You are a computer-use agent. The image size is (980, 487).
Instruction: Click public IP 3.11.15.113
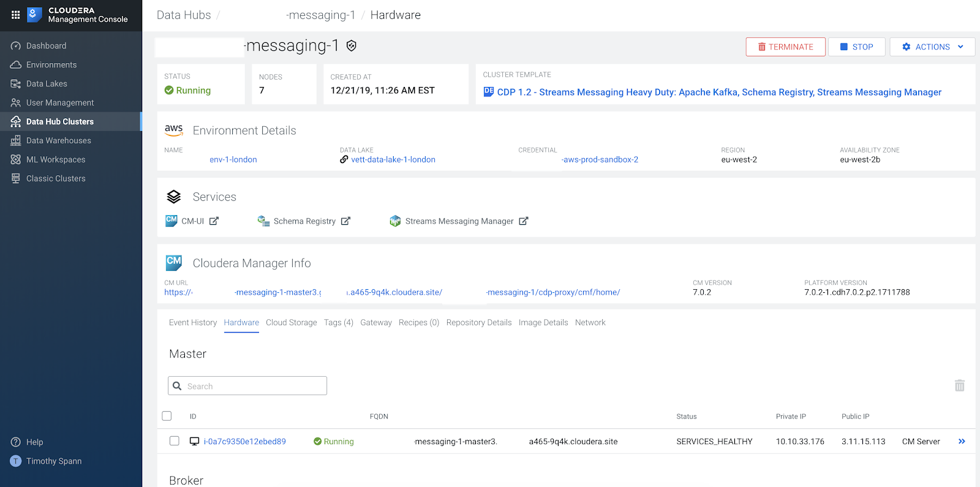[x=863, y=442]
